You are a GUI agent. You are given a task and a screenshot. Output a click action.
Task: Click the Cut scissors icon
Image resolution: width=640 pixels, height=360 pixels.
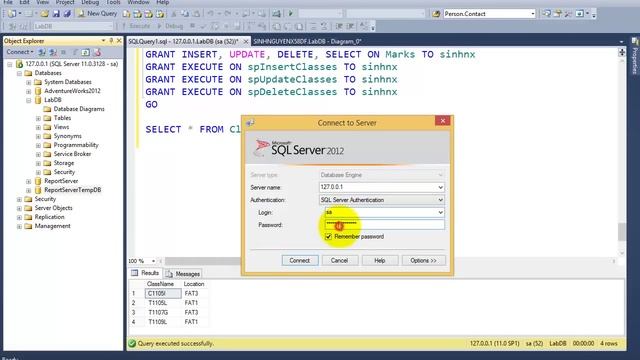coord(174,14)
